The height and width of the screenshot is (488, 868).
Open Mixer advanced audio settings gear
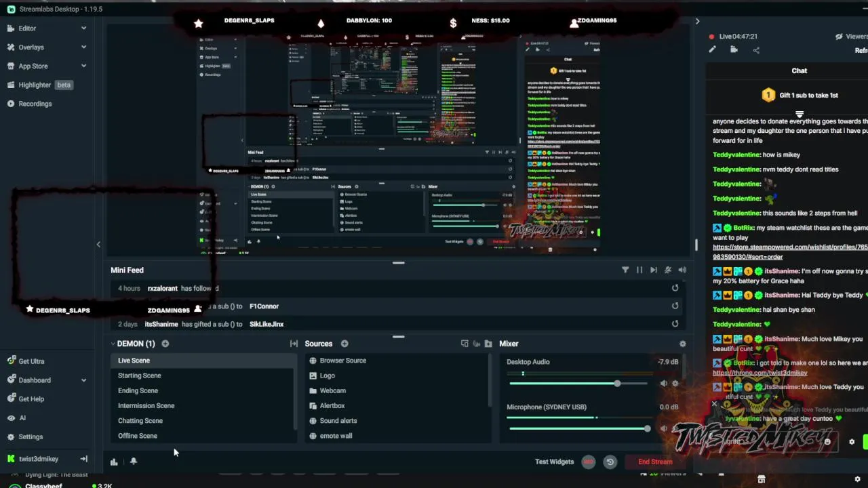(x=683, y=344)
